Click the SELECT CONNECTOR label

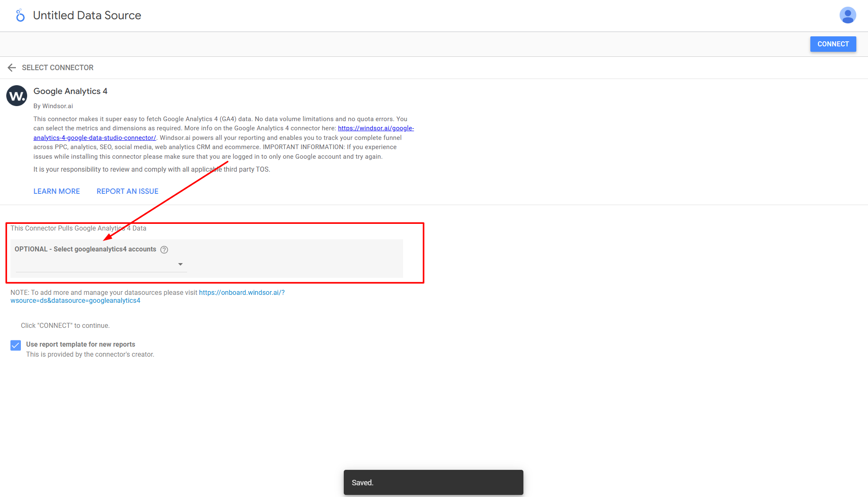[58, 68]
